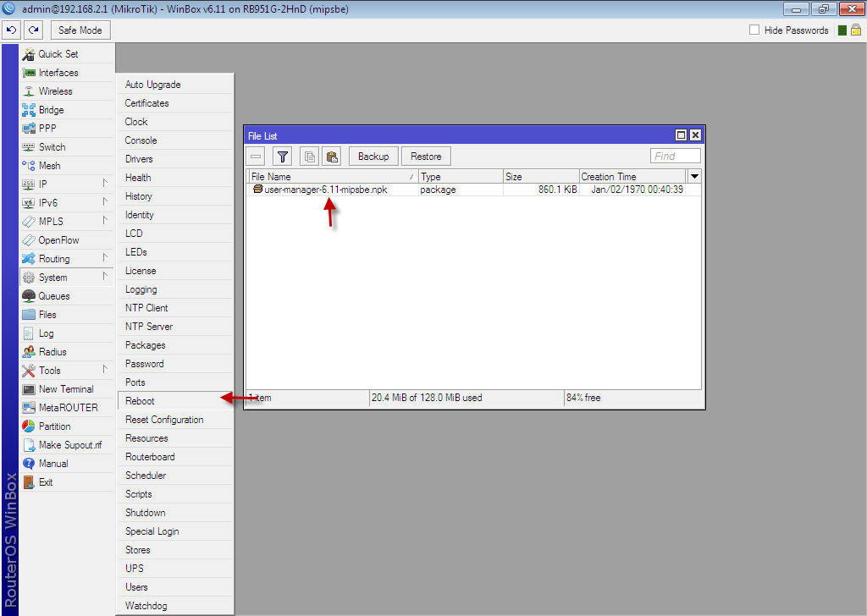Select Routerboard from System submenu

[175, 457]
